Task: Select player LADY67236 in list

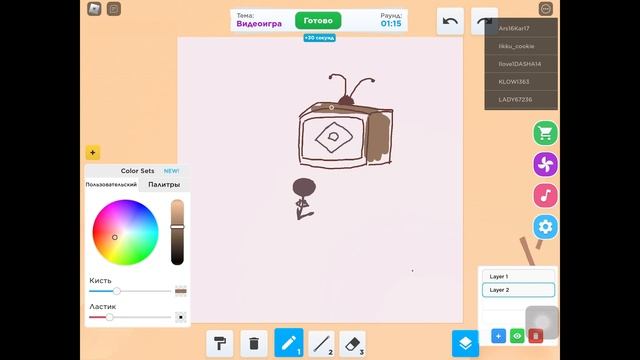Action: [521, 100]
